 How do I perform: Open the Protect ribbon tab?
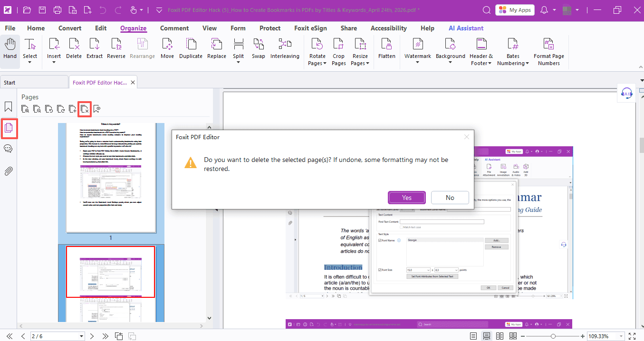pyautogui.click(x=270, y=28)
